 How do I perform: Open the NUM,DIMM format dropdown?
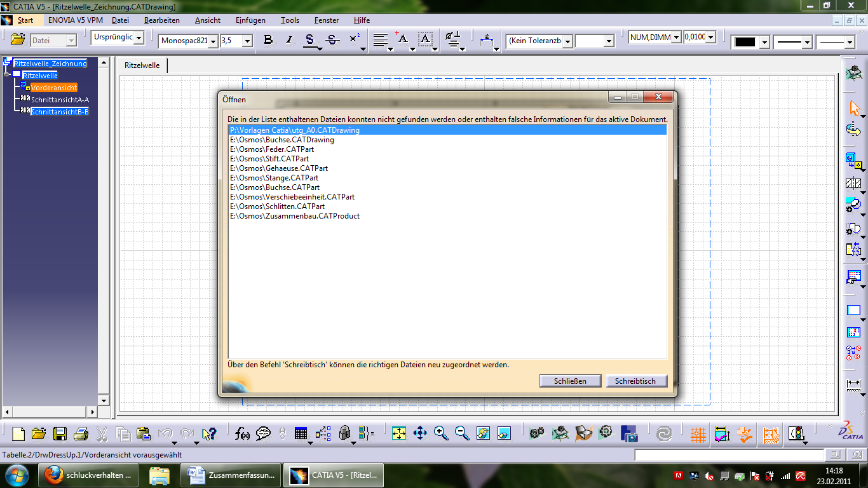pos(676,37)
